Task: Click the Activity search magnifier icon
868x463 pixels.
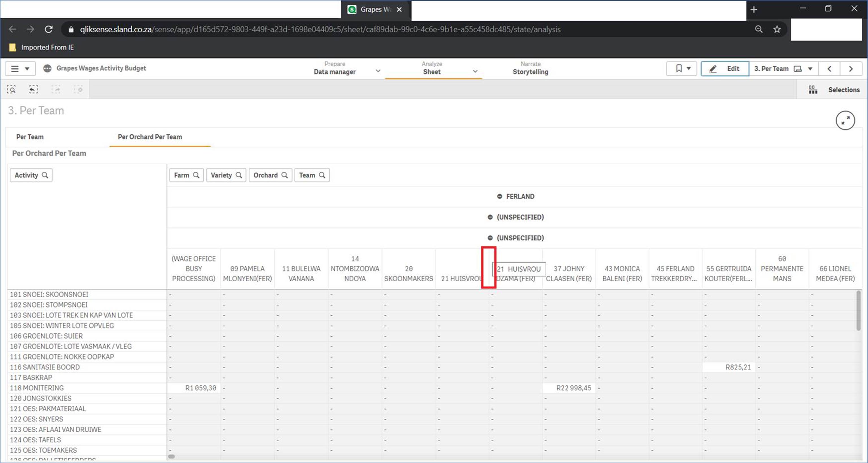Action: 45,175
